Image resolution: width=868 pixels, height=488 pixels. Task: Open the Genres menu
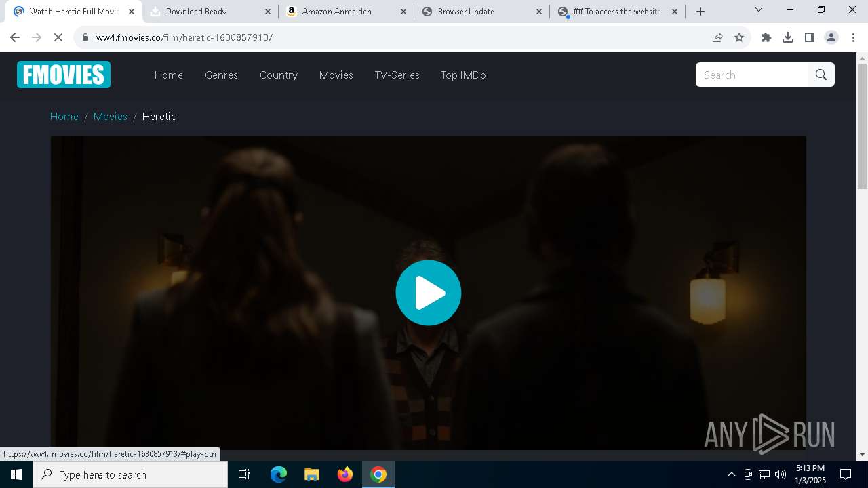pyautogui.click(x=221, y=75)
